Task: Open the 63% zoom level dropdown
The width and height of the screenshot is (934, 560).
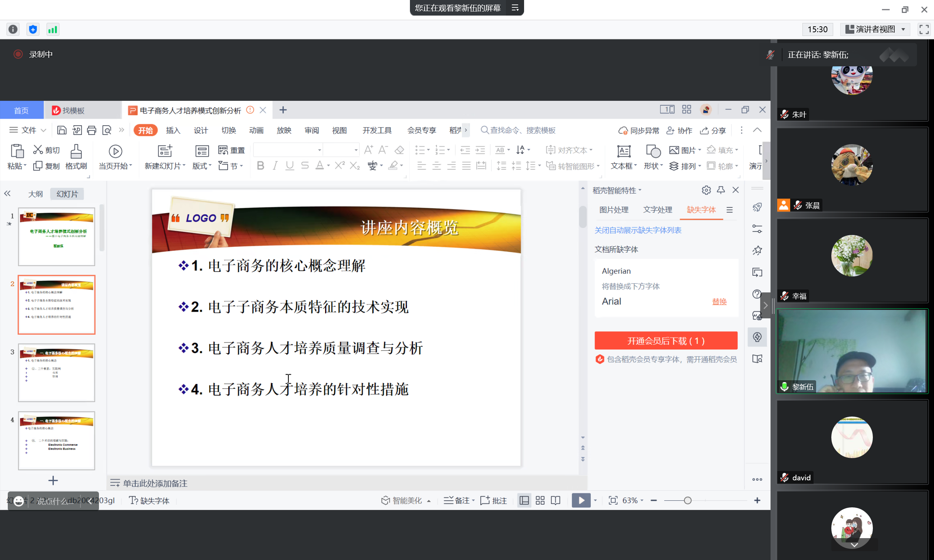Action: tap(633, 500)
